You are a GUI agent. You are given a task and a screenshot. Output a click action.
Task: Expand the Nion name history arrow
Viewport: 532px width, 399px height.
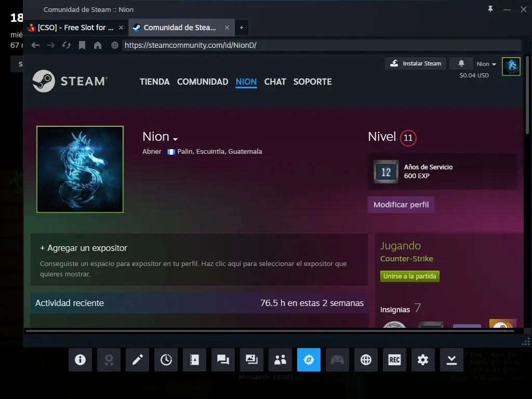tap(176, 139)
